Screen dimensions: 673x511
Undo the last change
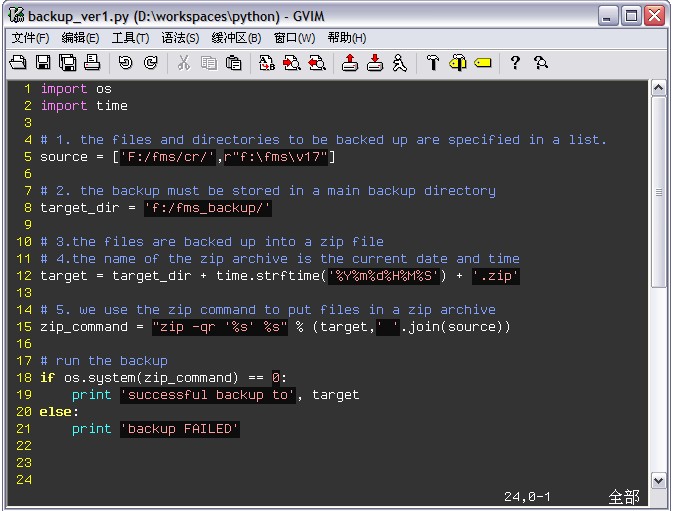pos(125,63)
